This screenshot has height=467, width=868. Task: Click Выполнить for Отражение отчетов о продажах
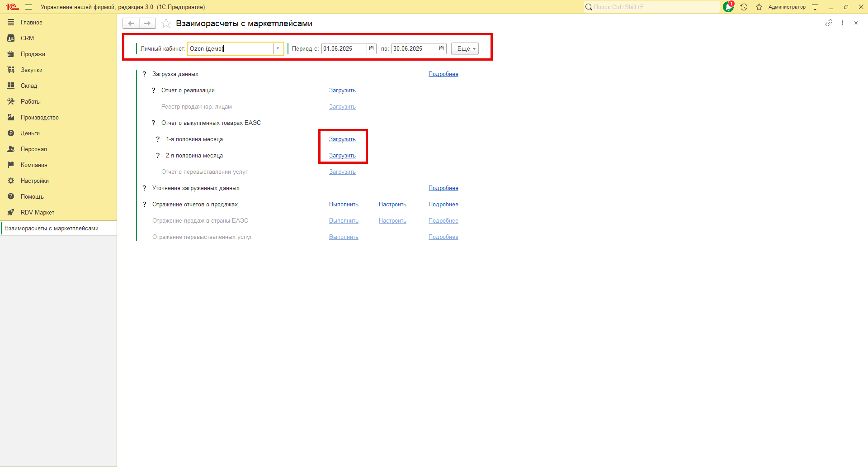click(x=344, y=204)
